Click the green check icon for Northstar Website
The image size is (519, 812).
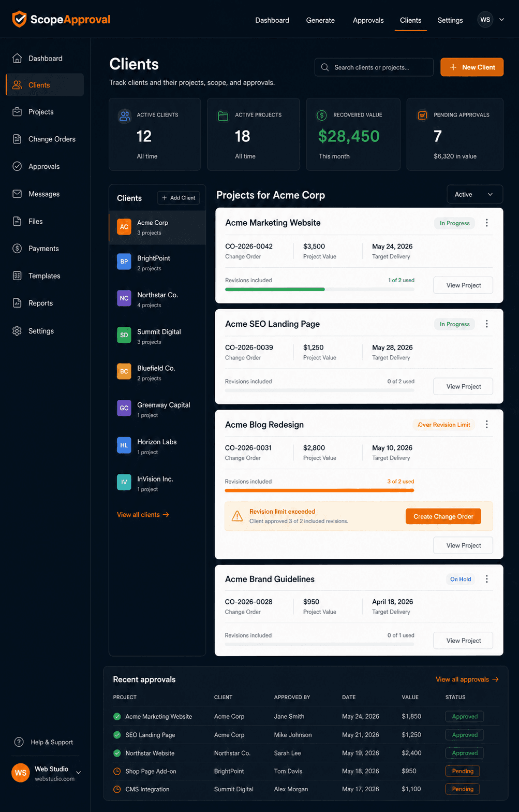(117, 753)
